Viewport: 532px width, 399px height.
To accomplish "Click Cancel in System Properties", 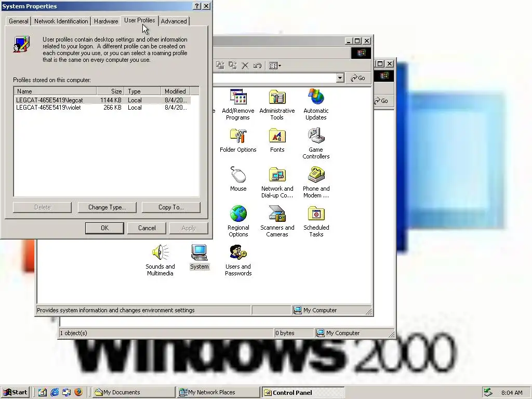I will [x=147, y=228].
